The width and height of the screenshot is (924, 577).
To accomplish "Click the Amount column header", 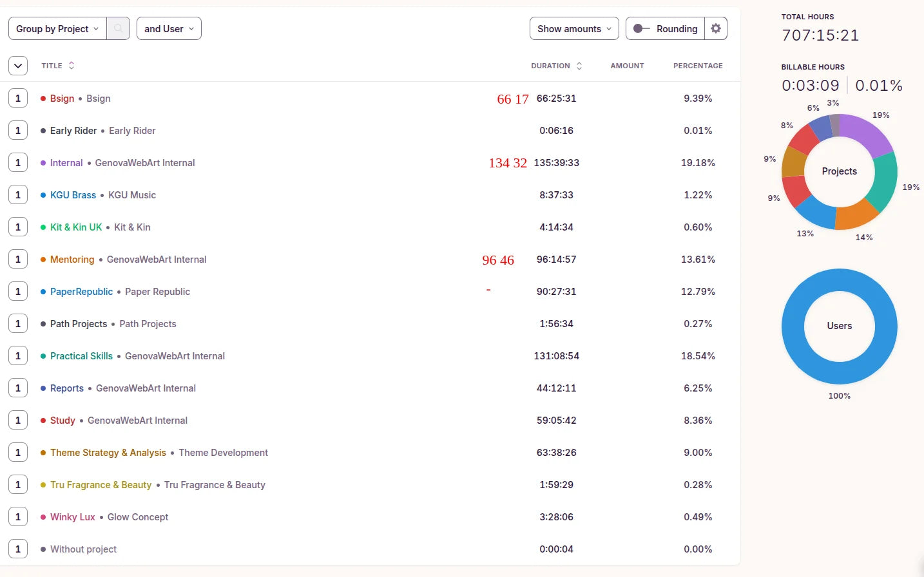I will [626, 66].
